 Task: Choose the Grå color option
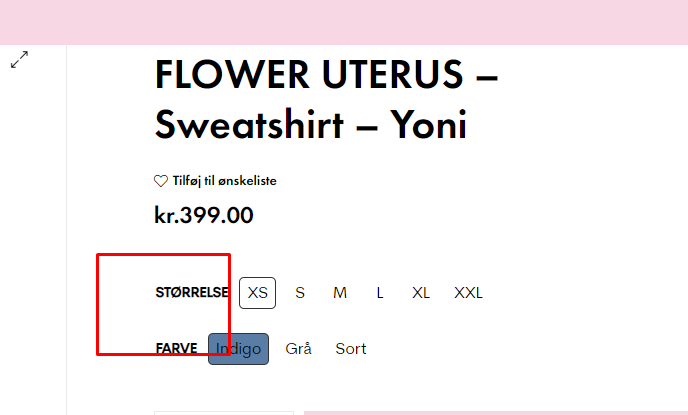(x=299, y=349)
